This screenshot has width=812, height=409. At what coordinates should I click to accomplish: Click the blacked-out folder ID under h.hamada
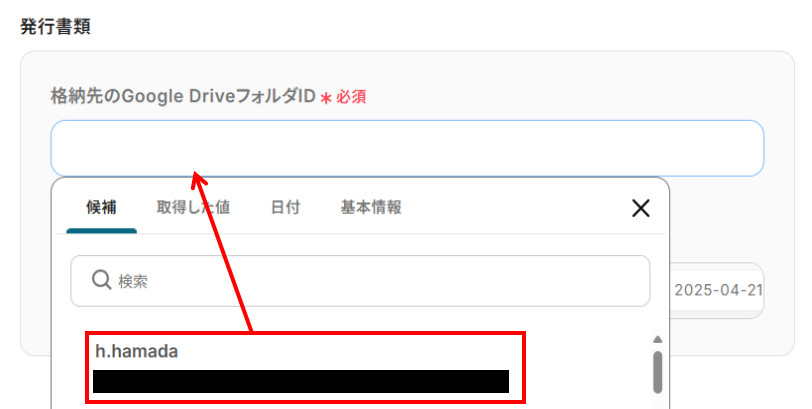301,381
